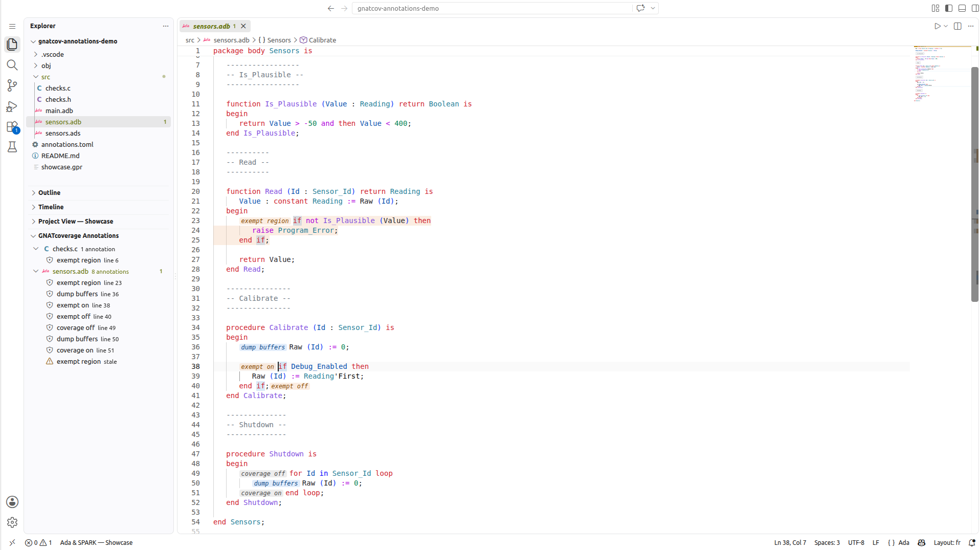
Task: Focus the gnatcov-annotations-demo command center field
Action: 492,8
